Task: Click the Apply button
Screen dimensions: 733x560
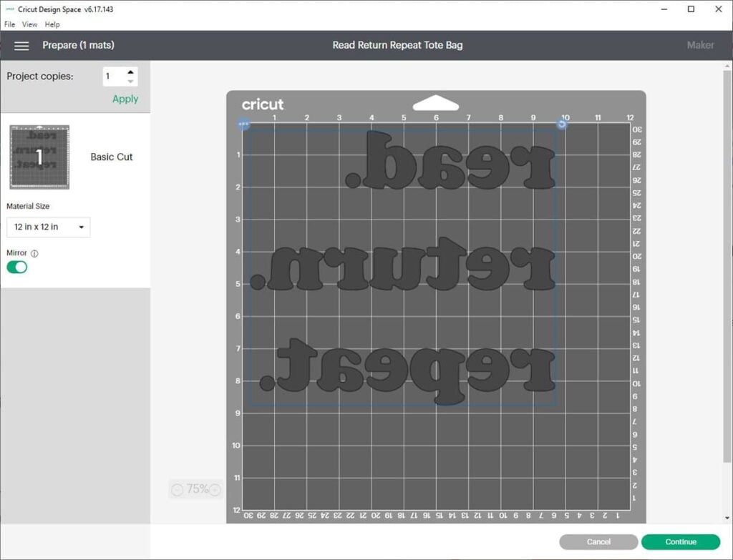Action: tap(125, 99)
